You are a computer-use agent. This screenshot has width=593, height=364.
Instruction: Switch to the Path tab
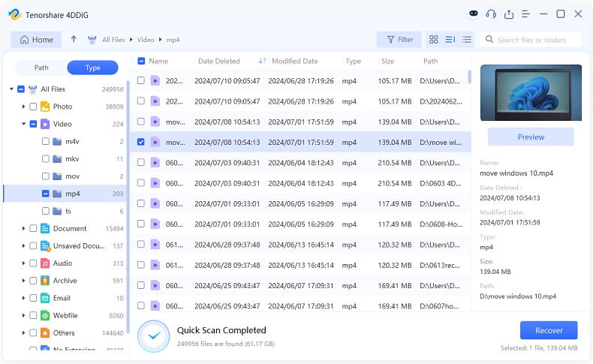coord(41,68)
